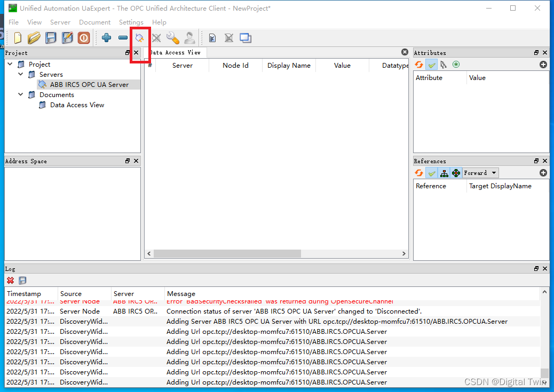Clear the log with the red X icon
This screenshot has width=554, height=392.
pyautogui.click(x=11, y=281)
